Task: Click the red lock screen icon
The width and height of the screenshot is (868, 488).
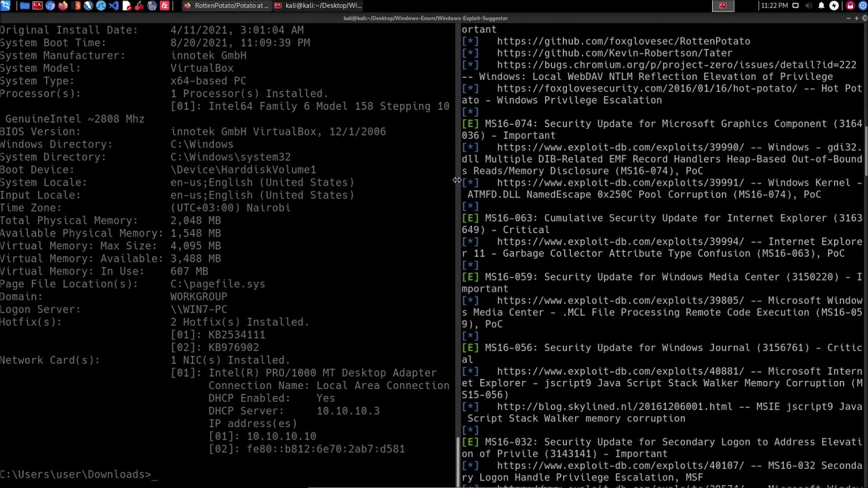Action: tap(850, 5)
